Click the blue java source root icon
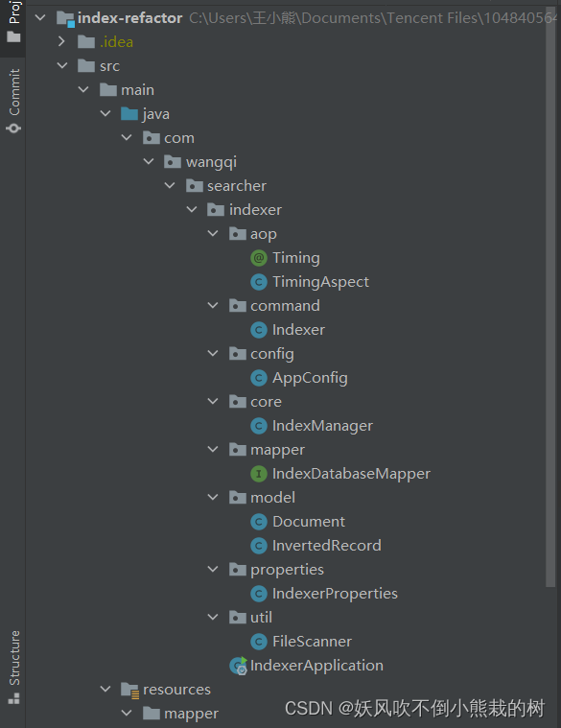Viewport: 561px width, 728px height. pyautogui.click(x=129, y=114)
